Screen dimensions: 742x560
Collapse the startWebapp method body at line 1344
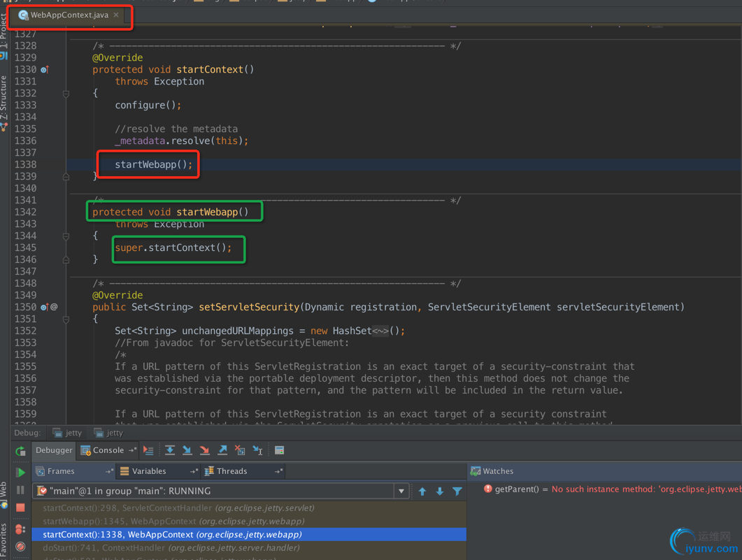click(x=66, y=236)
